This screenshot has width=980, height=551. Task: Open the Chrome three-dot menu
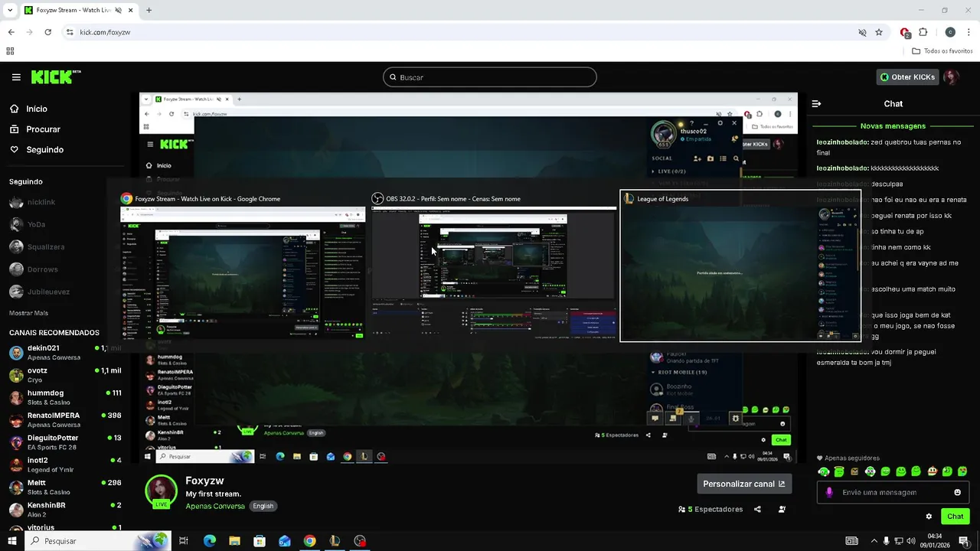(x=969, y=32)
